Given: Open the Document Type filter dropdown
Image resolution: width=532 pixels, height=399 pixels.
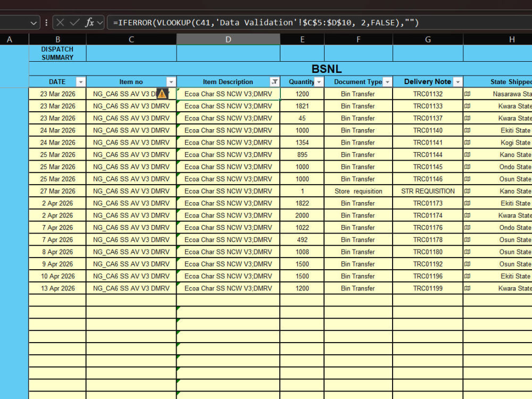Looking at the screenshot, I should [387, 82].
